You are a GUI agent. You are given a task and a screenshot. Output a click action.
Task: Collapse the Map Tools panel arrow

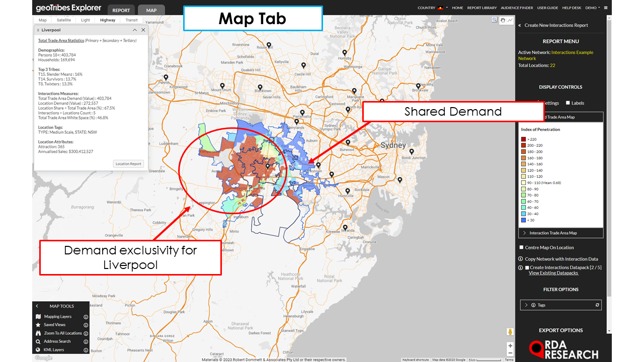tap(37, 306)
